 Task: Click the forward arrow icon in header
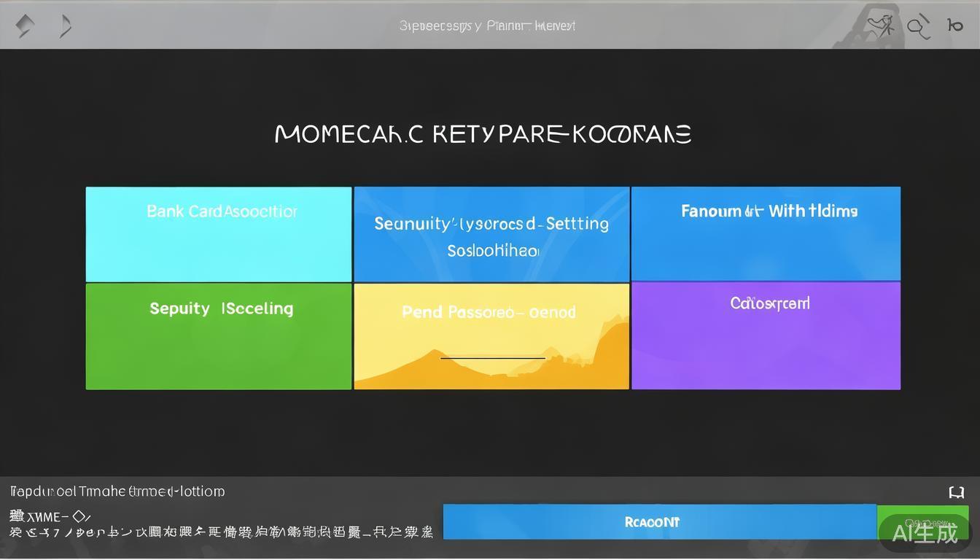click(x=66, y=27)
